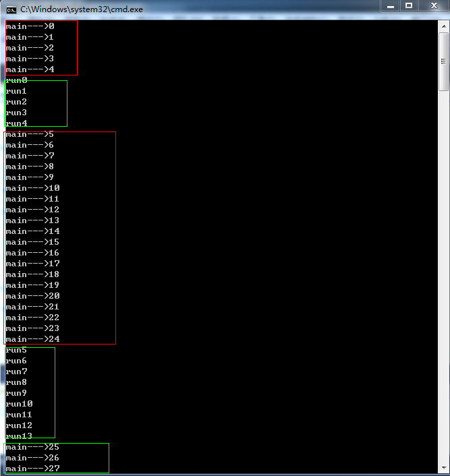This screenshot has width=450, height=476.
Task: Click the output line main--->21
Action: tap(32, 307)
